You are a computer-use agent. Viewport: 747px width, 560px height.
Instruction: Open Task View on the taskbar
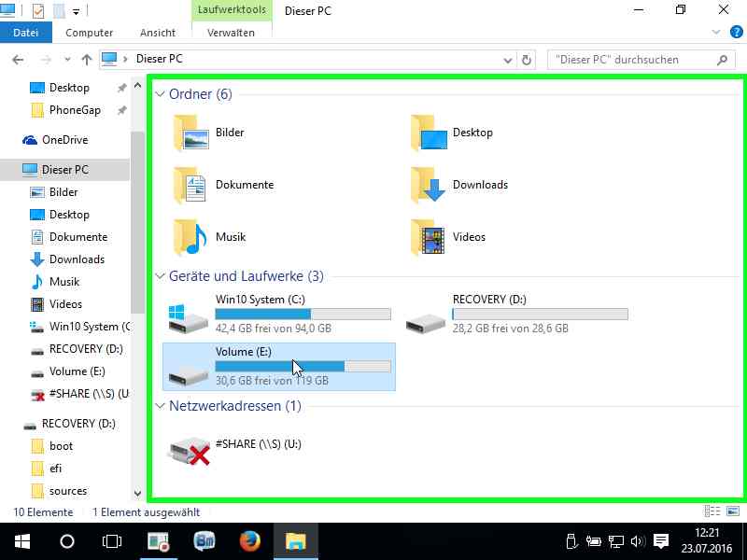click(x=112, y=541)
